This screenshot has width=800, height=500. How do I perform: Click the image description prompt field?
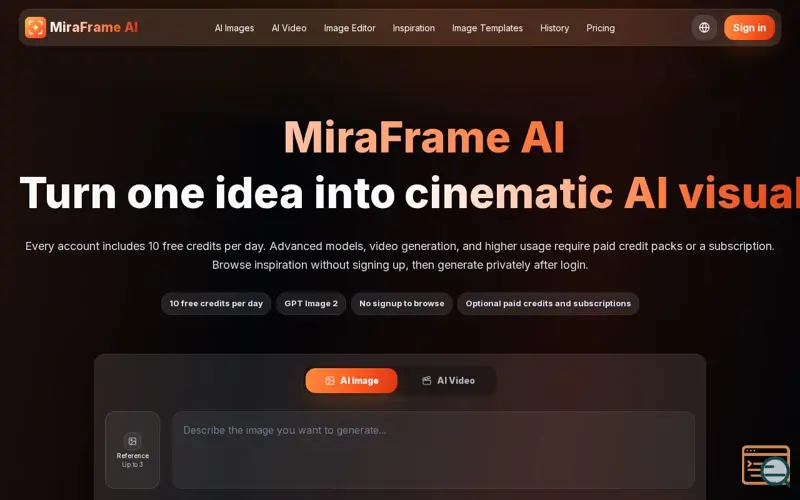point(433,450)
